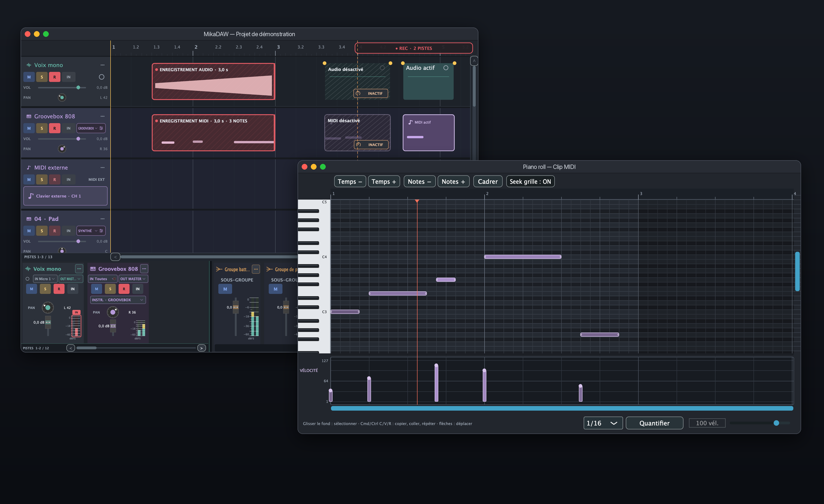Click the mixer right scroll arrow
This screenshot has height=504, width=824.
(201, 348)
